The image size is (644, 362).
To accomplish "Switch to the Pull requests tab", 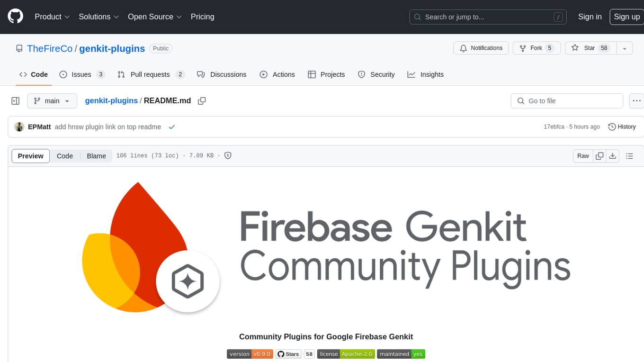I will [x=151, y=74].
